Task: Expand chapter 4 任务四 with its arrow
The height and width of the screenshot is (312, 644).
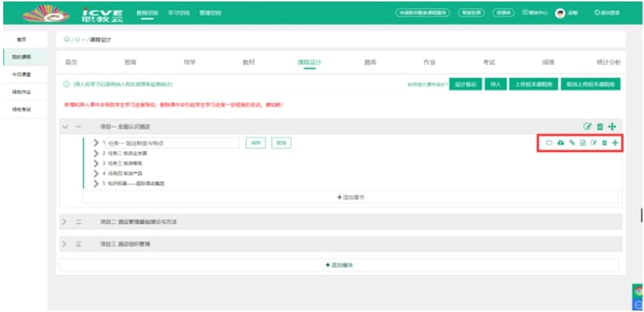Action: [96, 173]
